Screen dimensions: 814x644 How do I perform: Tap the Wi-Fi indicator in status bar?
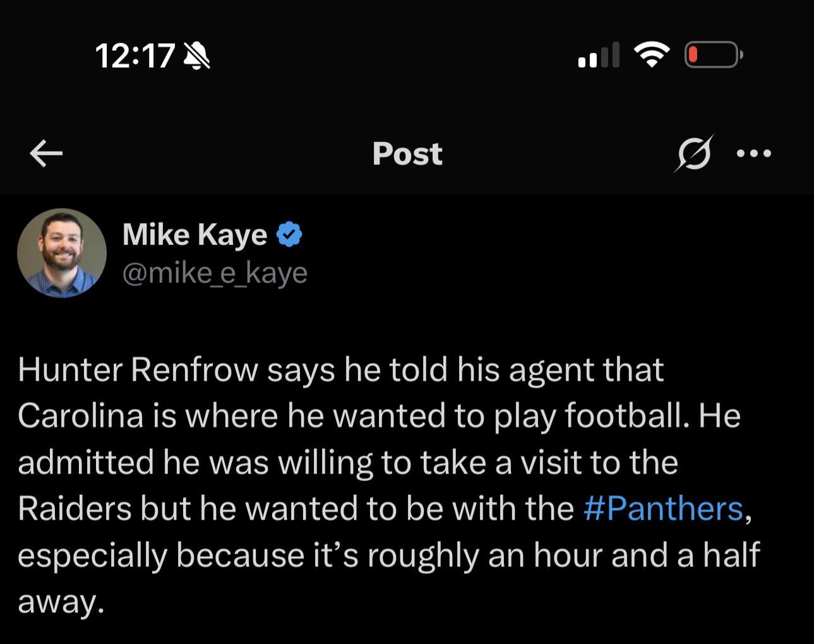click(652, 54)
